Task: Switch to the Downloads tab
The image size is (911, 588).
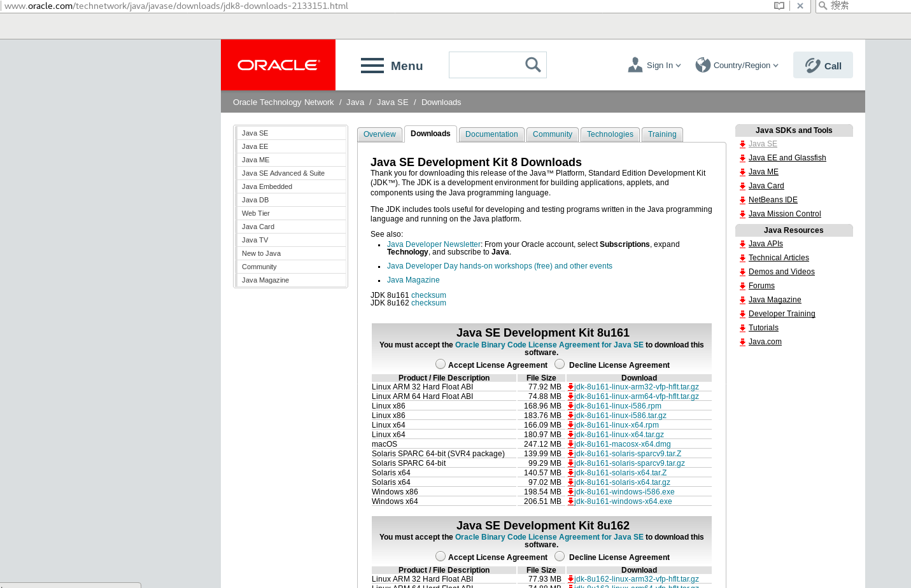Action: click(430, 134)
